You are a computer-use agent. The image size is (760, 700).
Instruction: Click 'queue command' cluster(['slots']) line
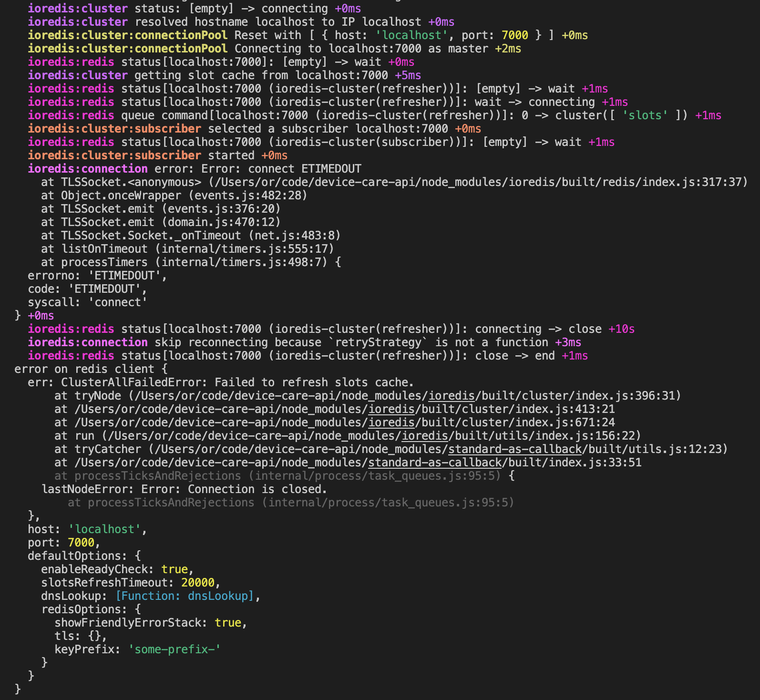375,115
